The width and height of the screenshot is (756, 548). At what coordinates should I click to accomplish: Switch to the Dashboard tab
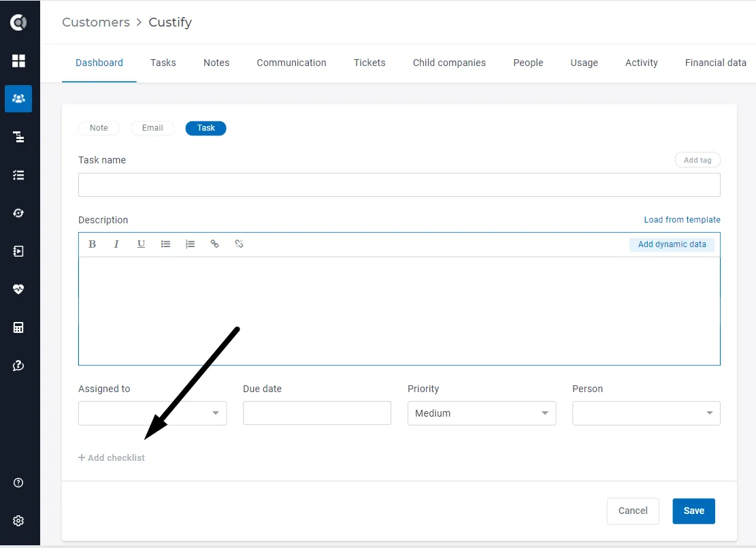[99, 63]
